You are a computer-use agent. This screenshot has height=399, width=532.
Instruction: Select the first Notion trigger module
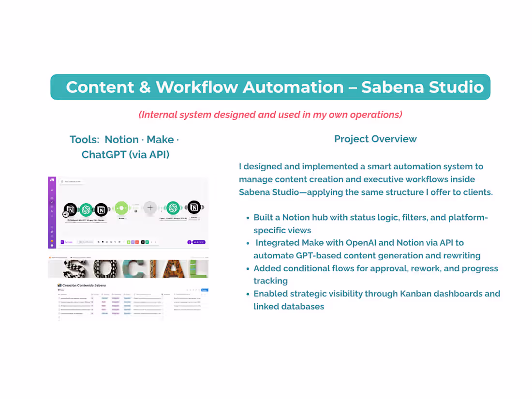point(70,209)
